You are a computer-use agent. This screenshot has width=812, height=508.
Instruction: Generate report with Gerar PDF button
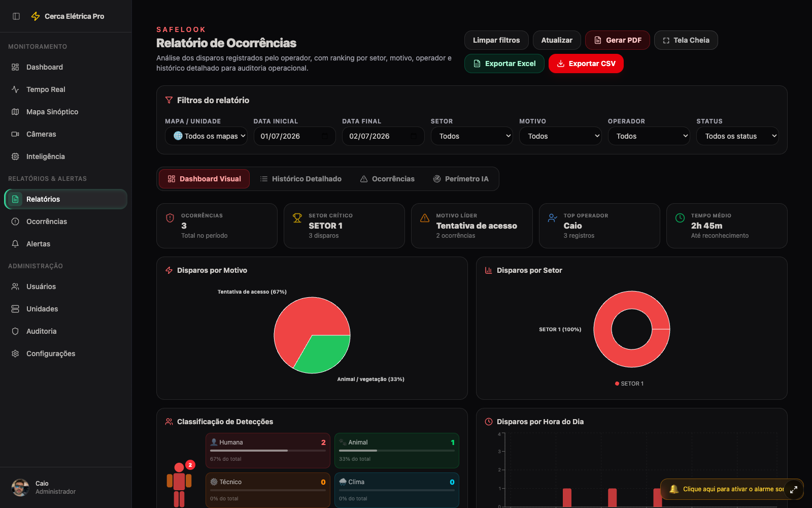point(618,40)
